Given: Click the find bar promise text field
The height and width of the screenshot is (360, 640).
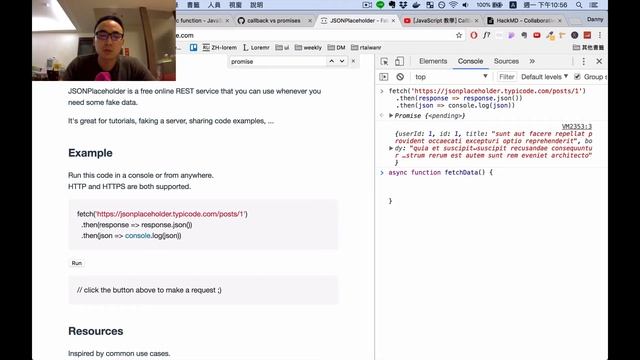Looking at the screenshot, I should (278, 61).
